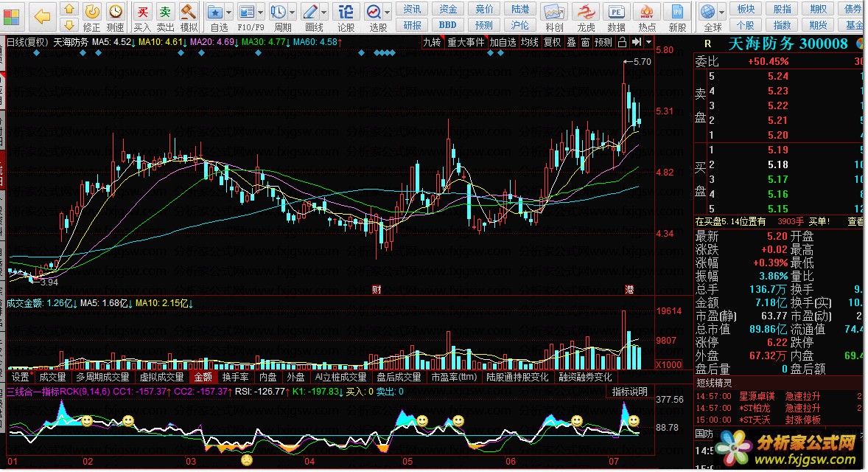Open the 新股 IPO icon
868x472 pixels.
677,12
